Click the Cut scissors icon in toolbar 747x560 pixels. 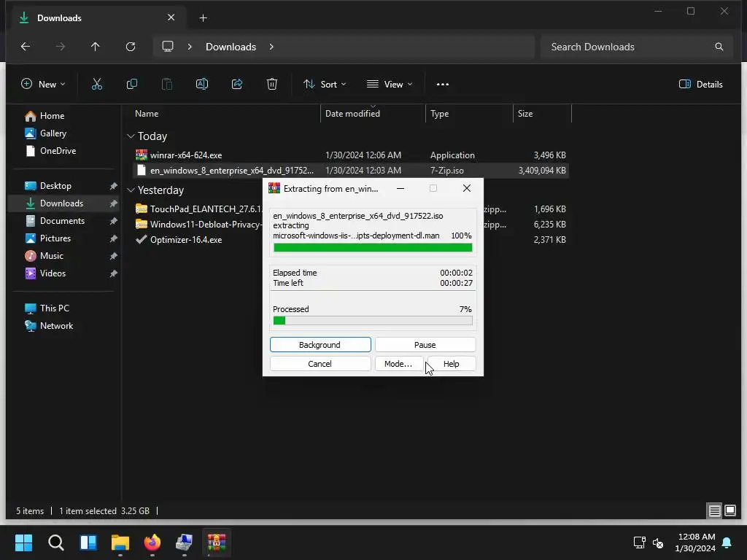(x=97, y=85)
